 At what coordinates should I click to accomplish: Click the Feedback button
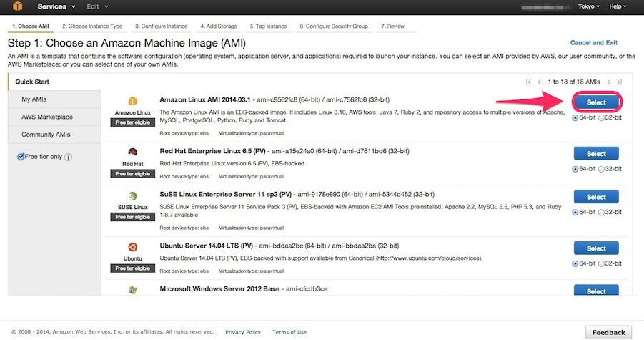coord(608,332)
